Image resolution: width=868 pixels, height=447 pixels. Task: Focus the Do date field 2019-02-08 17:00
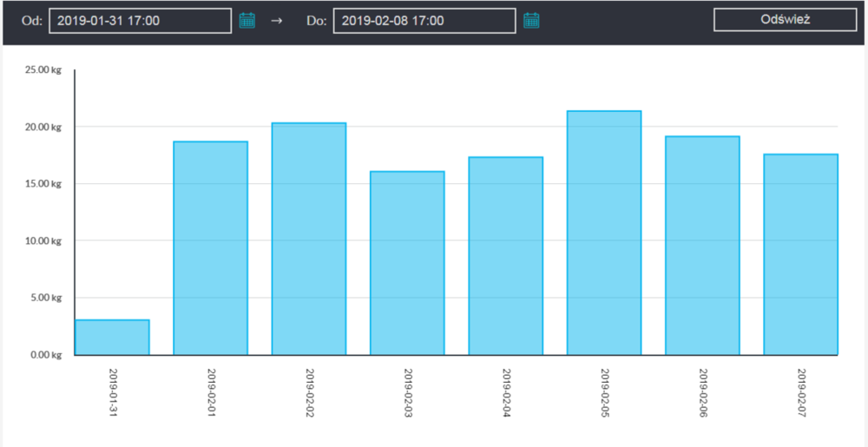[424, 21]
